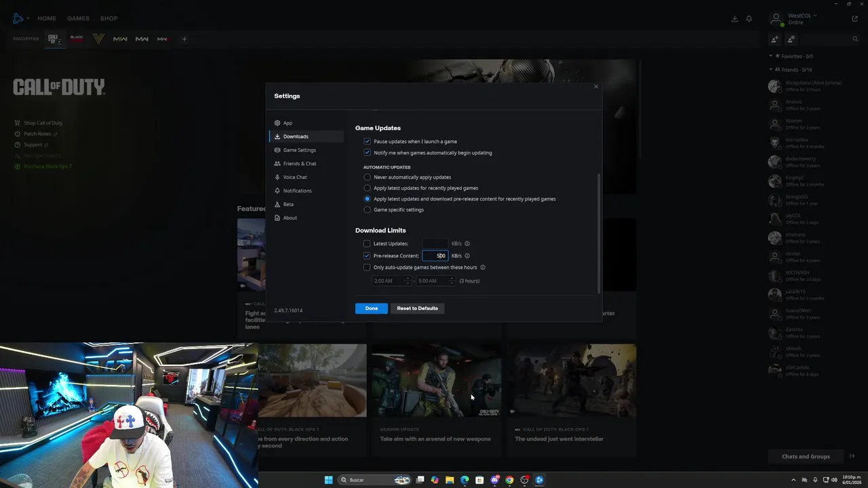
Task: Close the Settings dialog
Action: point(596,86)
